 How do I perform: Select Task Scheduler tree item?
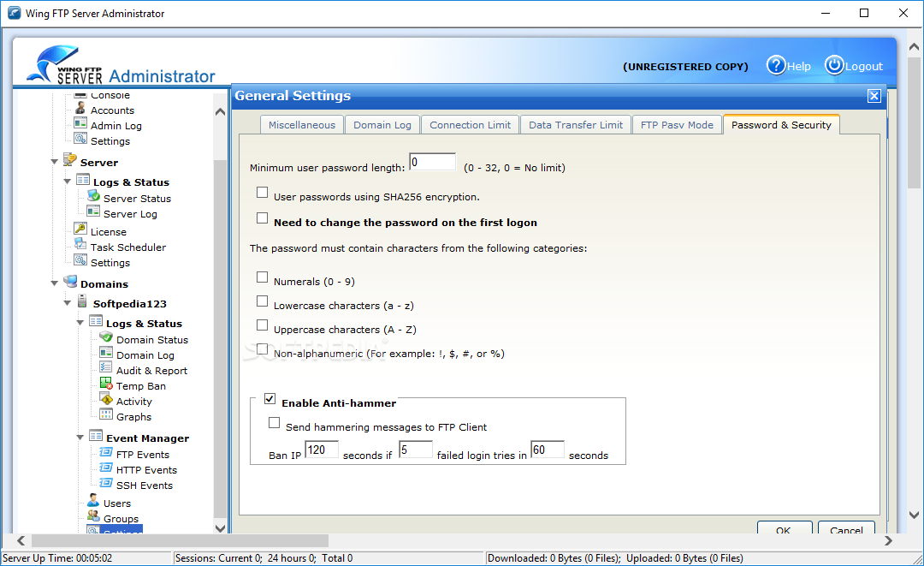[x=127, y=247]
